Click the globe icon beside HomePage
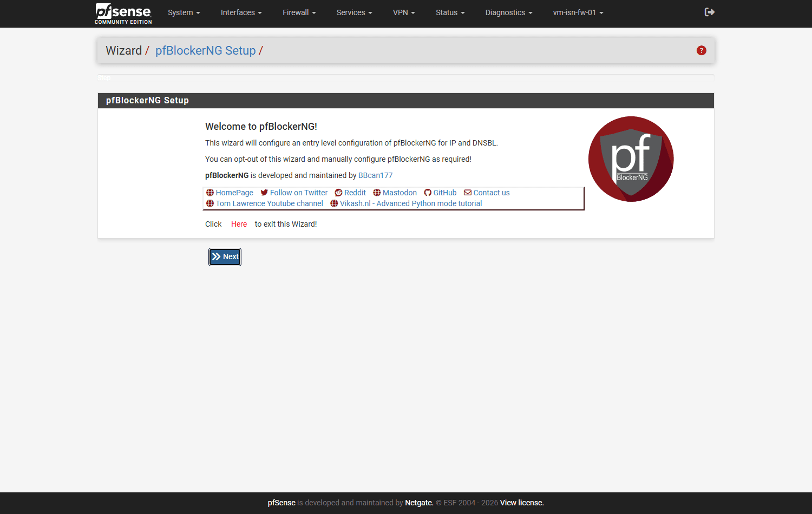Image resolution: width=812 pixels, height=514 pixels. (210, 193)
